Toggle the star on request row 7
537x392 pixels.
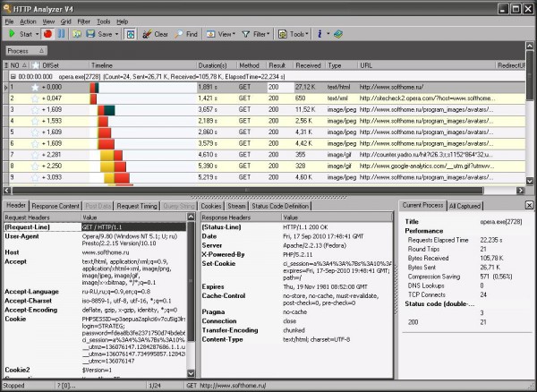click(35, 155)
